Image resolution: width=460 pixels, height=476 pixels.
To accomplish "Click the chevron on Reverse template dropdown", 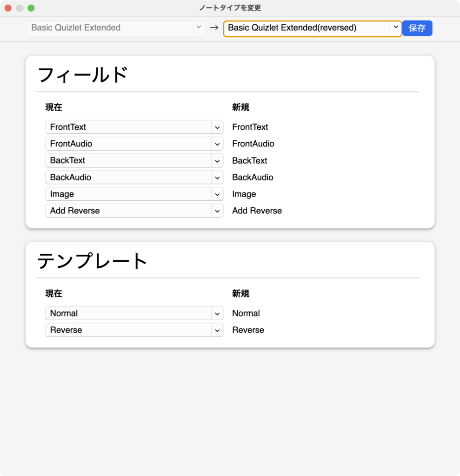I will coord(217,330).
